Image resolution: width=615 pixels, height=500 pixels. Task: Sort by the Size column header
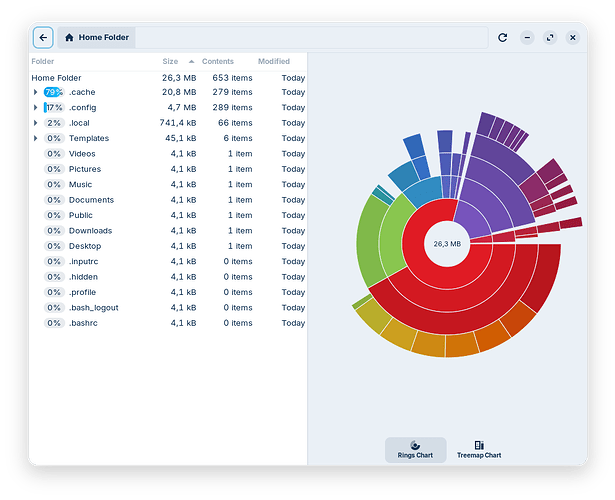[171, 61]
